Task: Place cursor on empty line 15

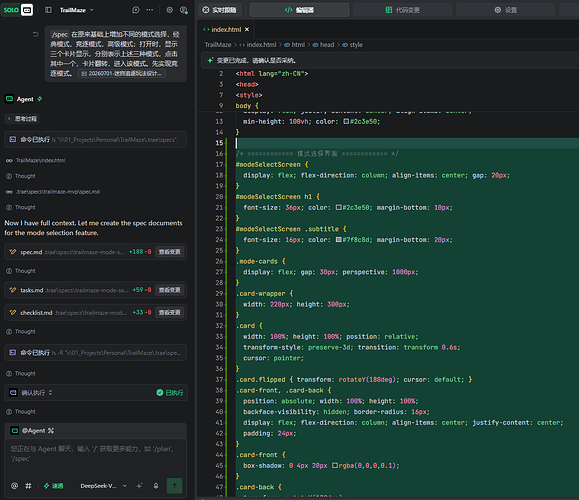Action: (x=406, y=143)
